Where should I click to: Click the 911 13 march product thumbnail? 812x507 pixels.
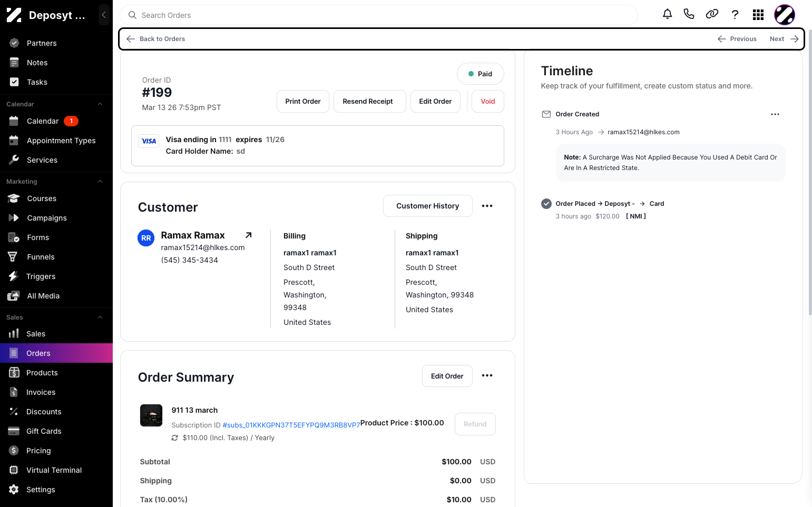151,415
